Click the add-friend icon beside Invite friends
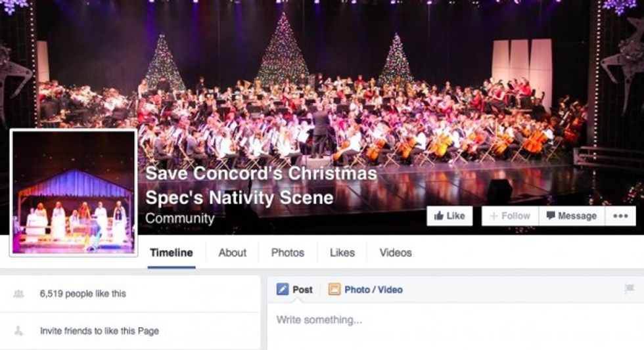The height and width of the screenshot is (350, 644). [18, 332]
